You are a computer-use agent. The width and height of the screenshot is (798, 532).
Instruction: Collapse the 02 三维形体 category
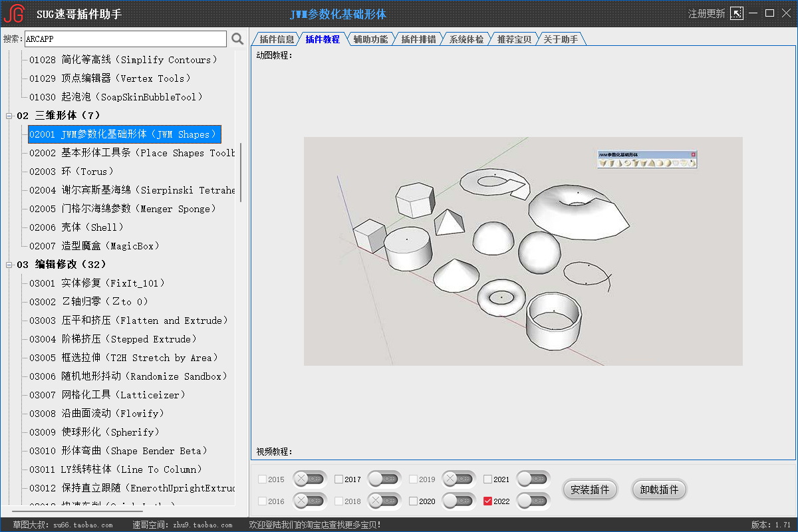(x=9, y=116)
